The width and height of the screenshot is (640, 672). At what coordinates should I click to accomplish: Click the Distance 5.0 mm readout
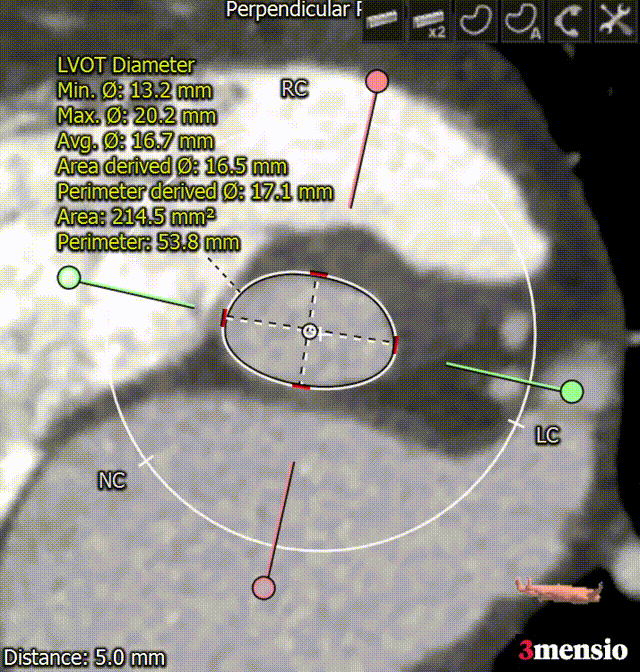point(84,657)
